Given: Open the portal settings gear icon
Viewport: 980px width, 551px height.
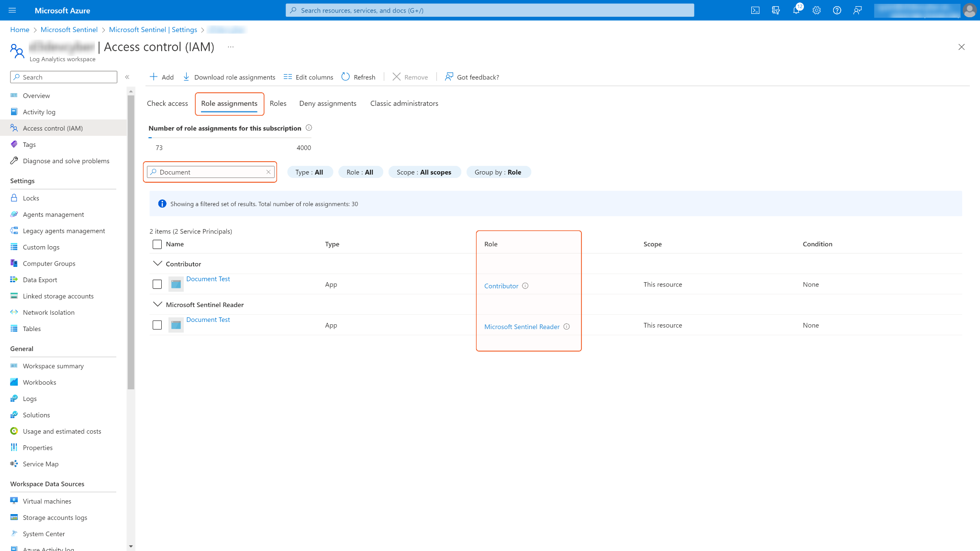Looking at the screenshot, I should click(816, 11).
